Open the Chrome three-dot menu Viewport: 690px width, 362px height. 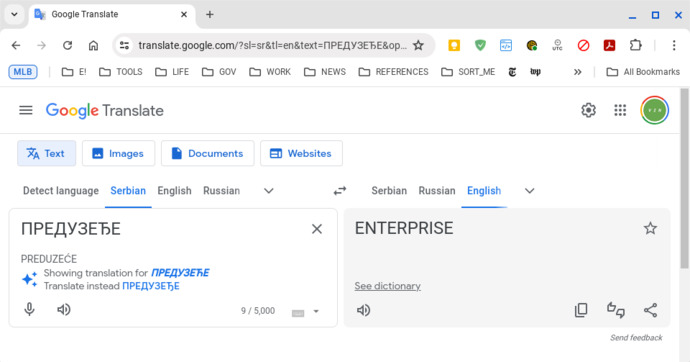pos(674,45)
